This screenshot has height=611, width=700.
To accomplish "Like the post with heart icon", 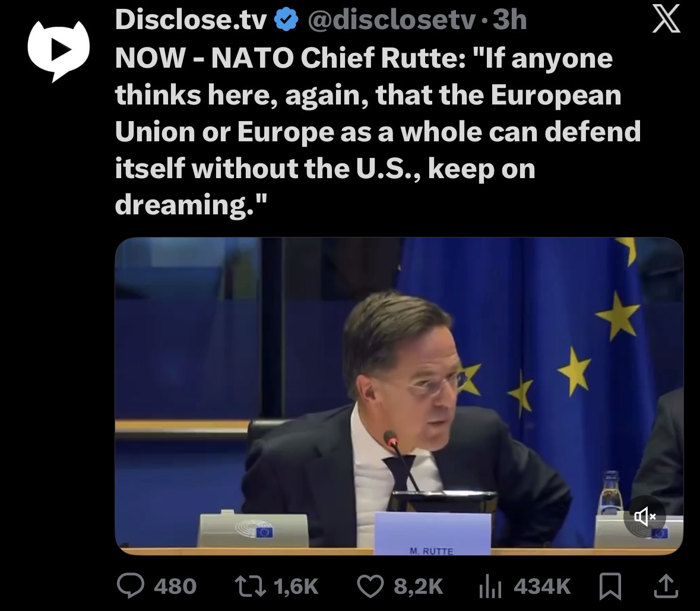I will tap(370, 587).
